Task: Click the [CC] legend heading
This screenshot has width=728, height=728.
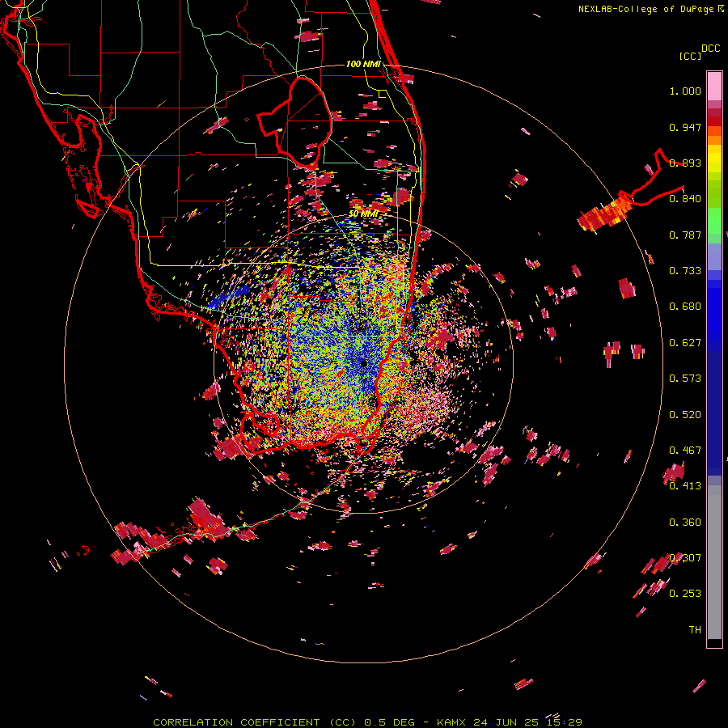Action: pyautogui.click(x=690, y=56)
